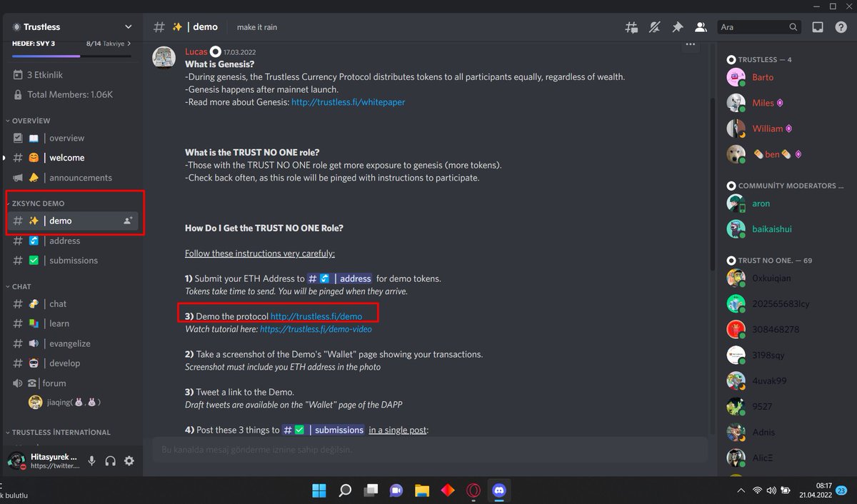Click the Ara search field
The width and height of the screenshot is (857, 504).
point(759,27)
